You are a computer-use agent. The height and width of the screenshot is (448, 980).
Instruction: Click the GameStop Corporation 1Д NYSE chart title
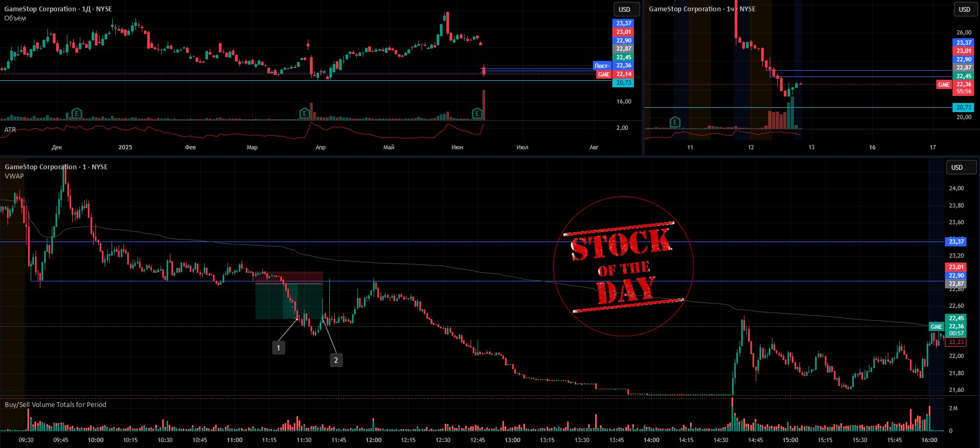tap(58, 9)
